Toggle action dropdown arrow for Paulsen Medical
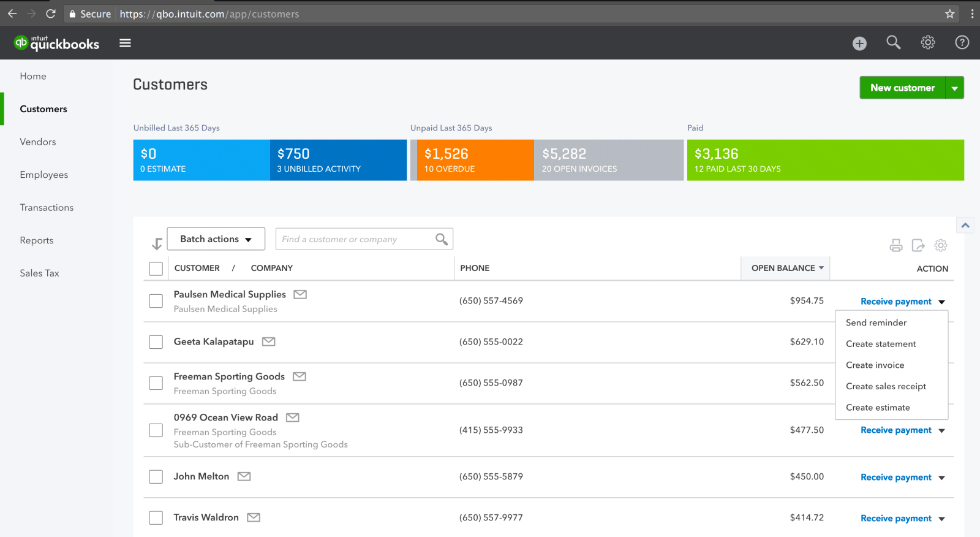Image resolution: width=980 pixels, height=537 pixels. tap(941, 302)
